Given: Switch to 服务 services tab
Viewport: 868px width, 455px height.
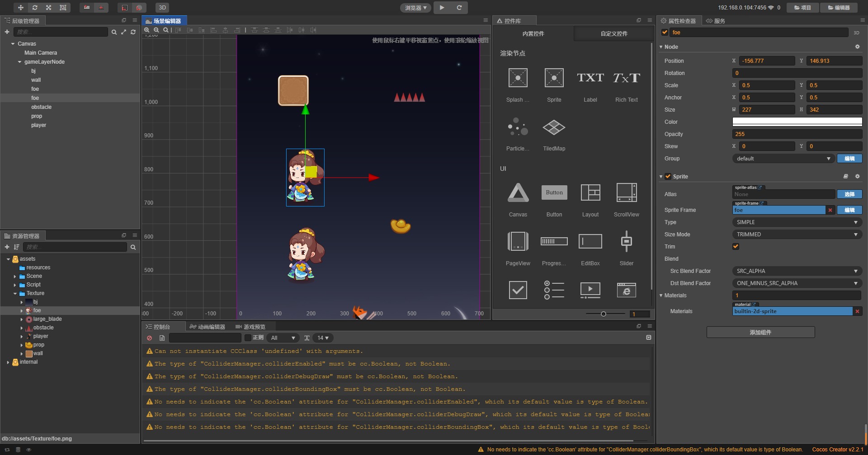Looking at the screenshot, I should coord(716,21).
